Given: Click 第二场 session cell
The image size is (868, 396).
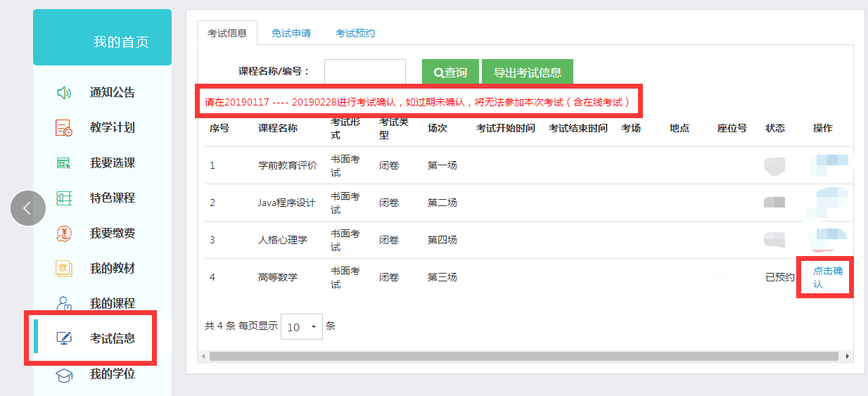Looking at the screenshot, I should click(442, 203).
